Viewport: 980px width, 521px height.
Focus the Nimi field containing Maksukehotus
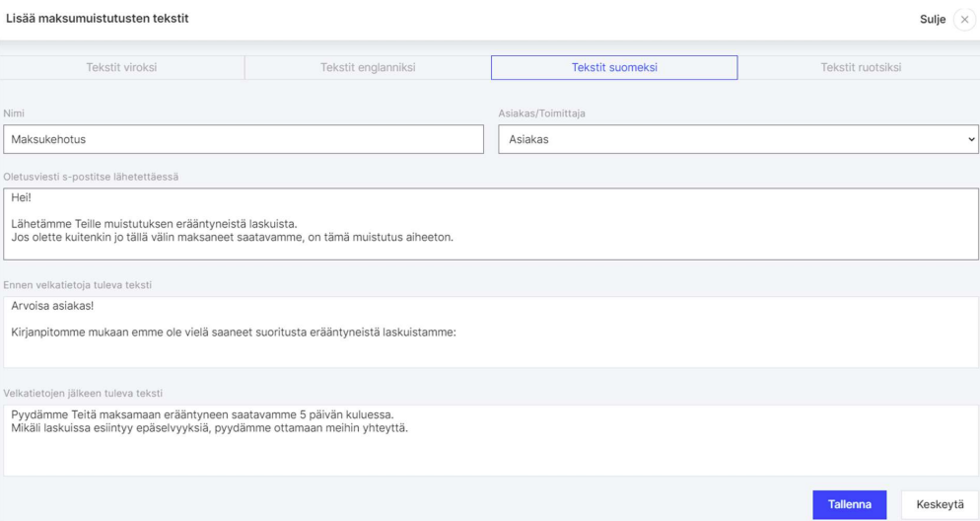(x=244, y=139)
